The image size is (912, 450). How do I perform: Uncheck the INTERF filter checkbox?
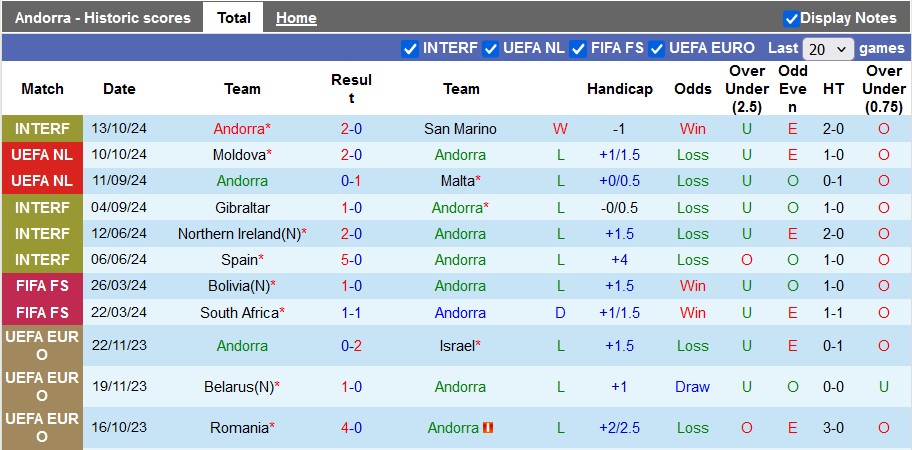tap(410, 48)
